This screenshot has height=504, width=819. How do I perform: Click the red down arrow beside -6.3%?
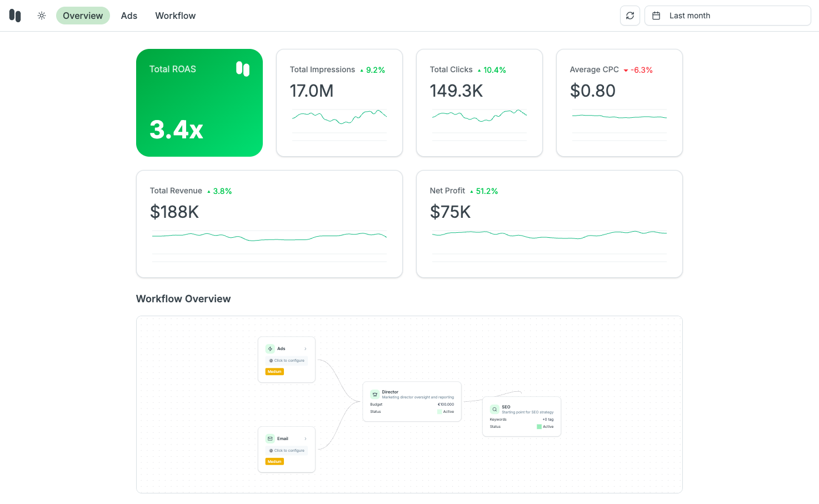point(626,71)
